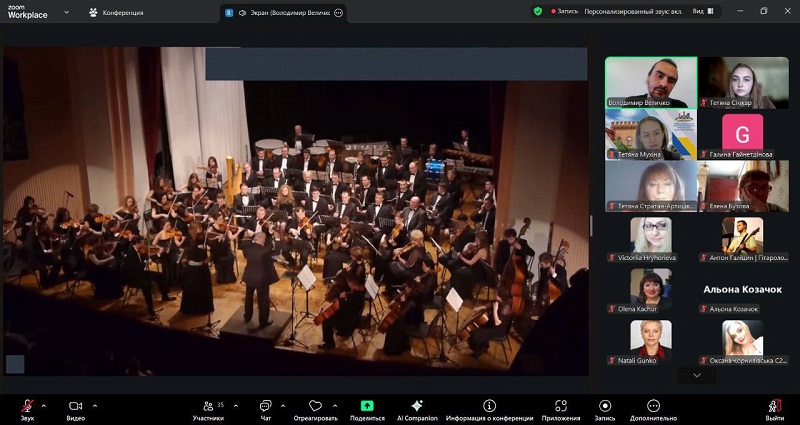Expand video options arrow beside Видео
Image resolution: width=800 pixels, height=425 pixels.
point(95,406)
